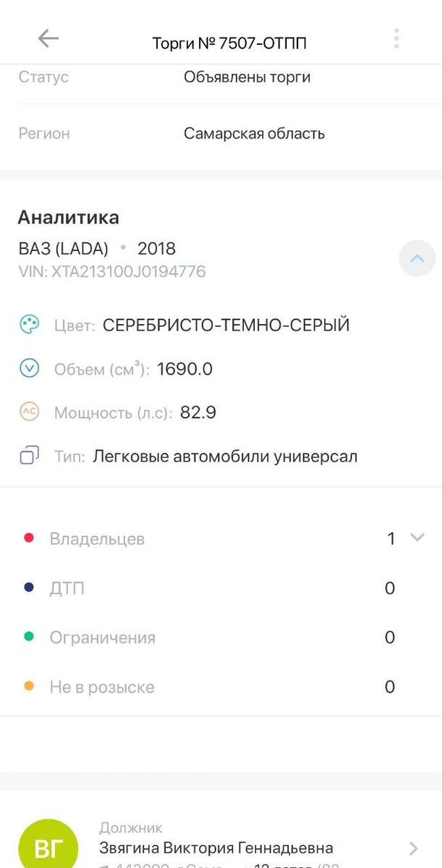Tap the region value Самарская область
Image resolution: width=443 pixels, height=868 pixels.
[253, 133]
